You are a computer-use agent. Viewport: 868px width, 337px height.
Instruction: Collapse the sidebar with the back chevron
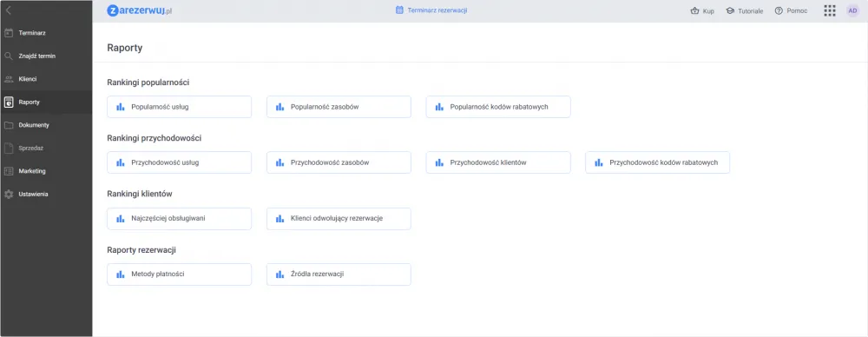(9, 10)
